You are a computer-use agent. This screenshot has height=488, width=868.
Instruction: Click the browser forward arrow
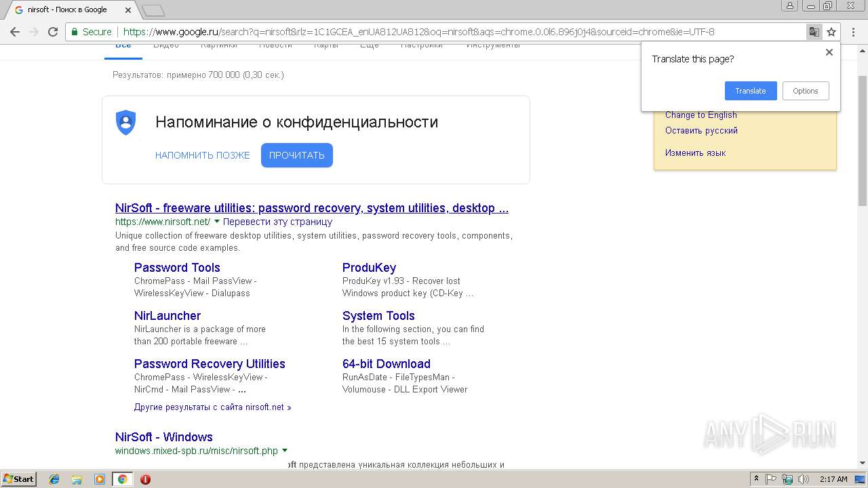[x=34, y=32]
